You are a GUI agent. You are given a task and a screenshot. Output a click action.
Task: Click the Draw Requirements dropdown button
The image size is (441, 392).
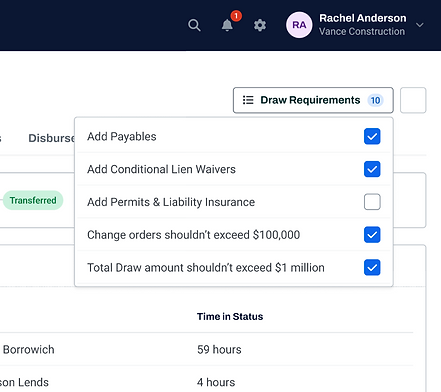[x=313, y=100]
